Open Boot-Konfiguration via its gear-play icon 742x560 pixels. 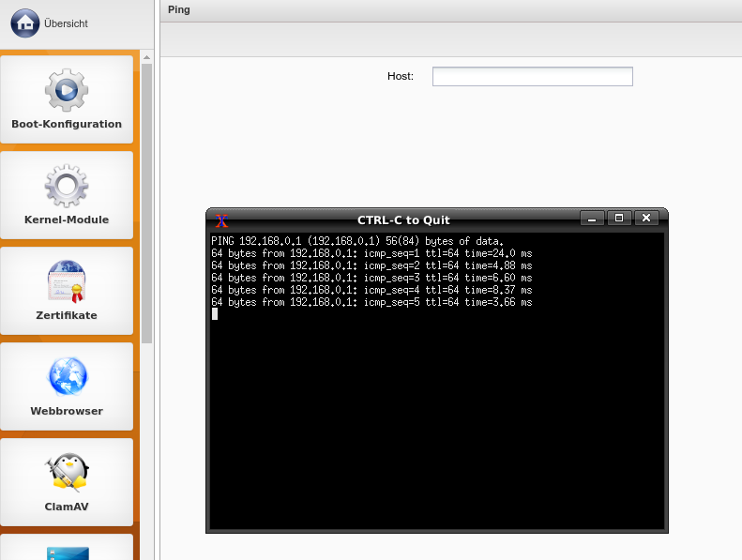click(67, 90)
